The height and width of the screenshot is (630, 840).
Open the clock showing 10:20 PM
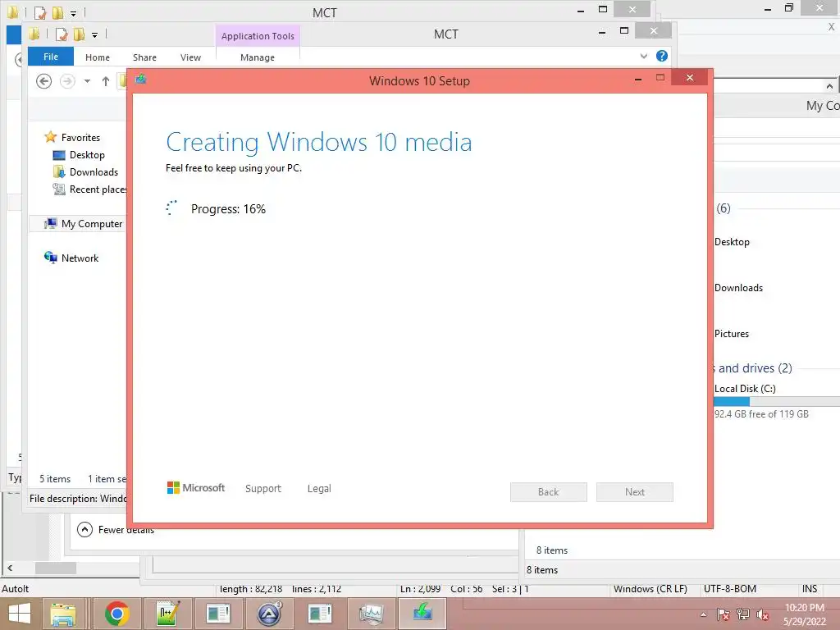804,614
